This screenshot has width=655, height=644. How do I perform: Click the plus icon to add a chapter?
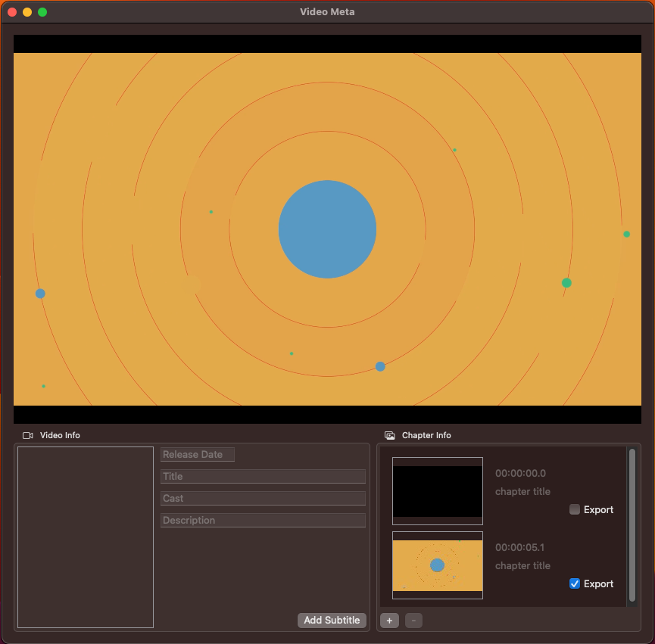[389, 621]
